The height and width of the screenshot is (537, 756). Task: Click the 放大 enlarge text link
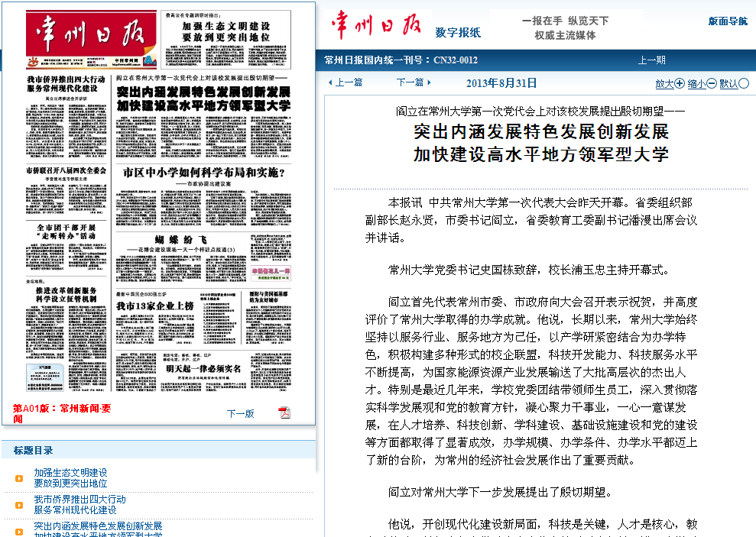coord(664,84)
